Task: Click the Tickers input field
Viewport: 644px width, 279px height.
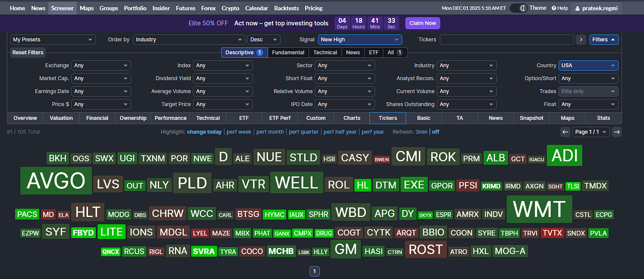Action: pyautogui.click(x=507, y=39)
